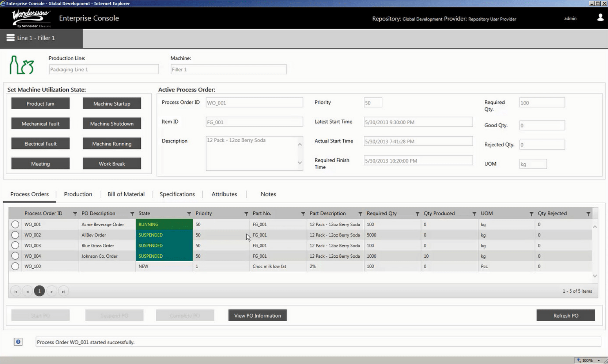Viewport: 608px width, 364px height.
Task: Open filter for Qty Rejected column
Action: pyautogui.click(x=588, y=214)
